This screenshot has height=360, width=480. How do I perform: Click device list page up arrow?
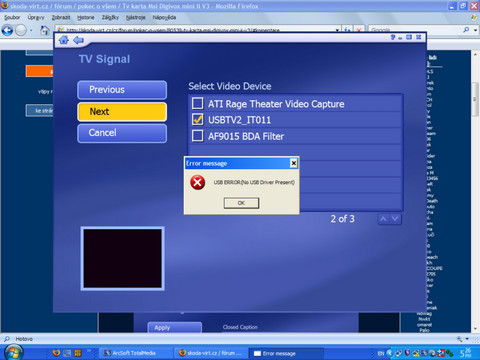384,219
